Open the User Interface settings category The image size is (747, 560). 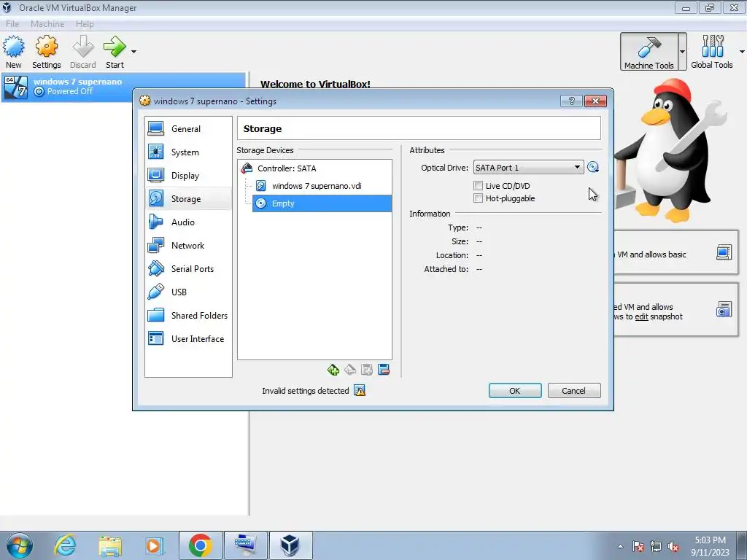coord(188,338)
